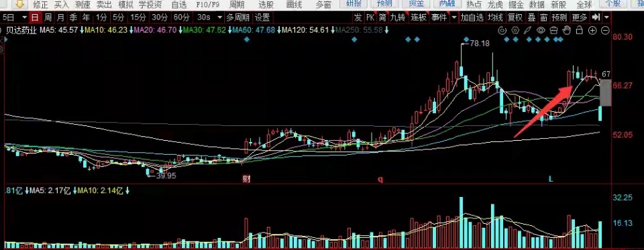The image size is (644, 250).
Task: Select the hand pan tool icon
Action: point(566,30)
